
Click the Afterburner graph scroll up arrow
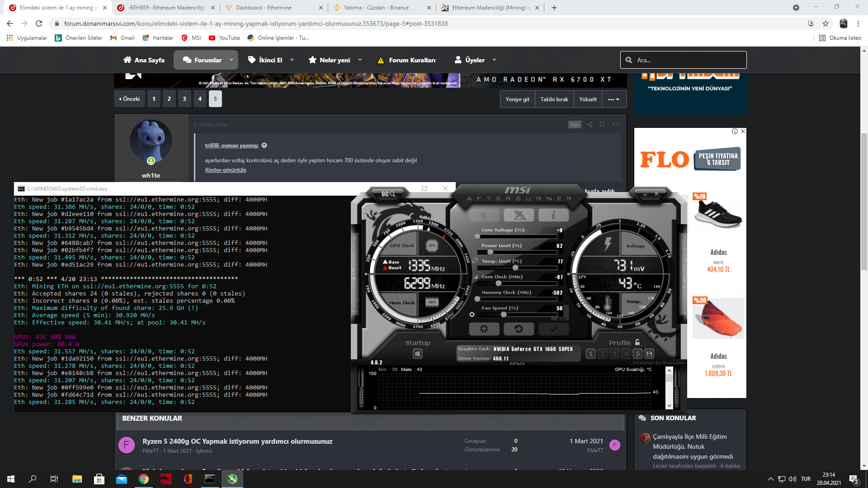pos(669,371)
